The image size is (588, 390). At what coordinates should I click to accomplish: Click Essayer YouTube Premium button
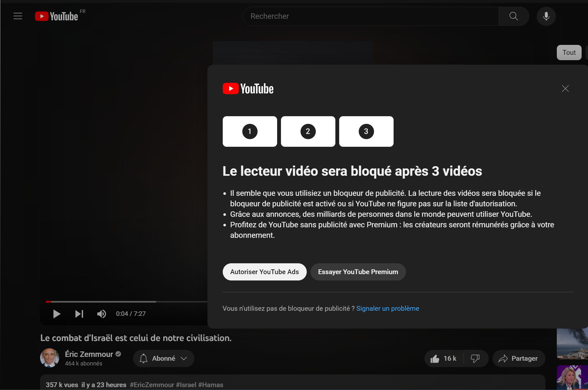click(x=358, y=272)
